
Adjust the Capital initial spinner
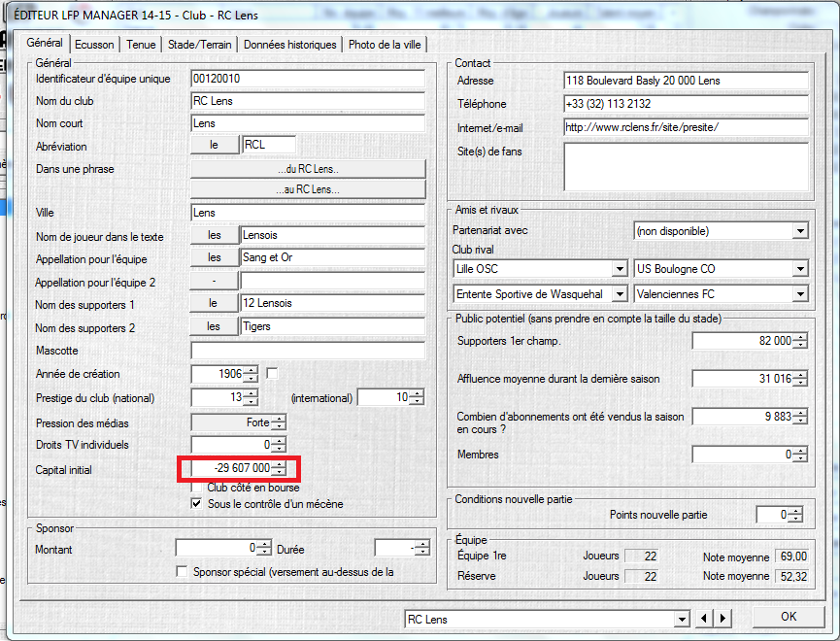(x=279, y=468)
